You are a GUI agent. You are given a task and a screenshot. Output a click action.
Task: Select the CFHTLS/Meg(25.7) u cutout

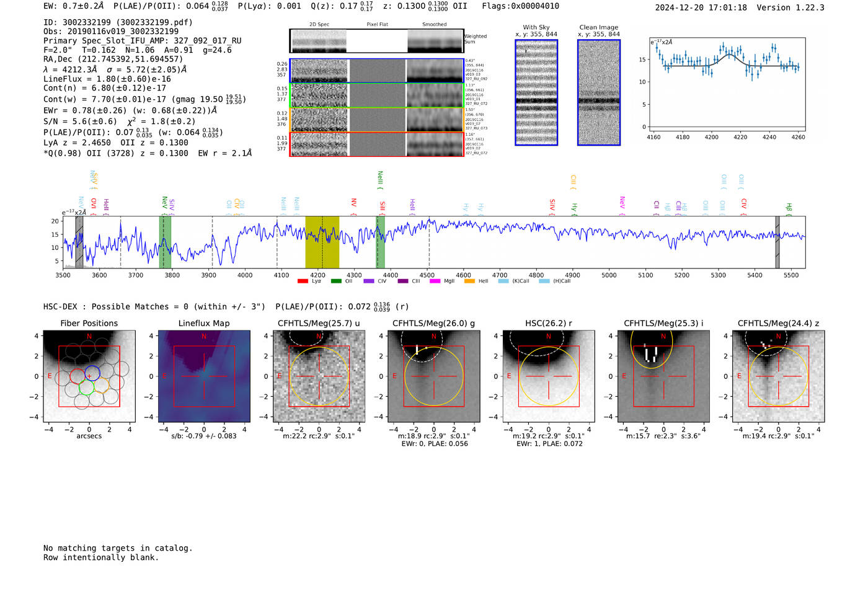coord(319,376)
